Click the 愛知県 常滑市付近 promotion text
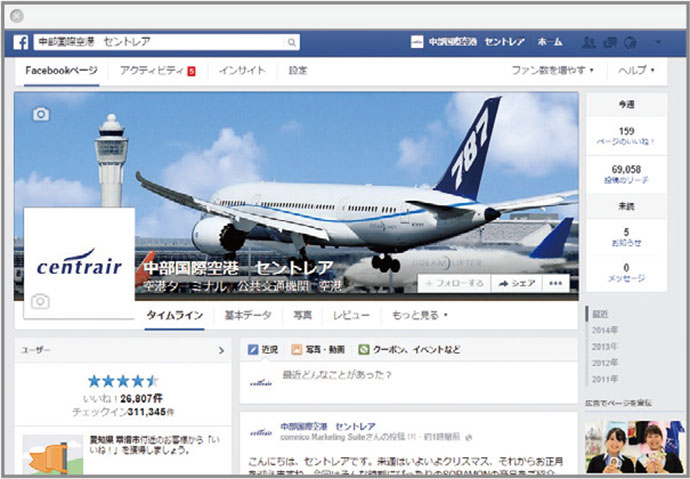 [154, 445]
